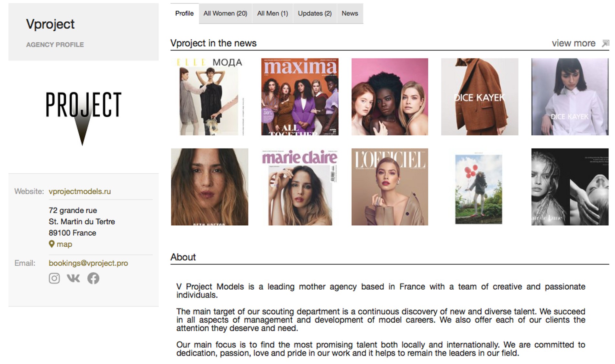Image resolution: width=615 pixels, height=364 pixels.
Task: Switch to the News tab
Action: coord(350,13)
